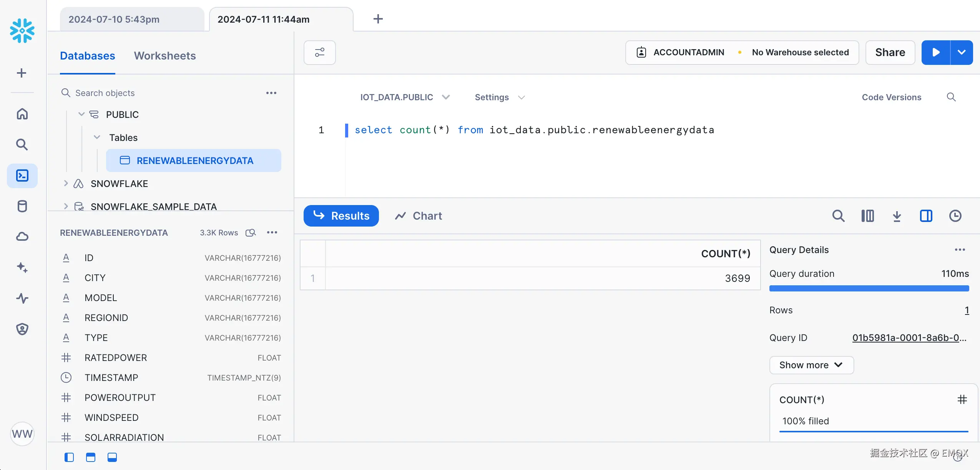
Task: Open the Query ID 01b5981a link
Action: click(x=909, y=338)
